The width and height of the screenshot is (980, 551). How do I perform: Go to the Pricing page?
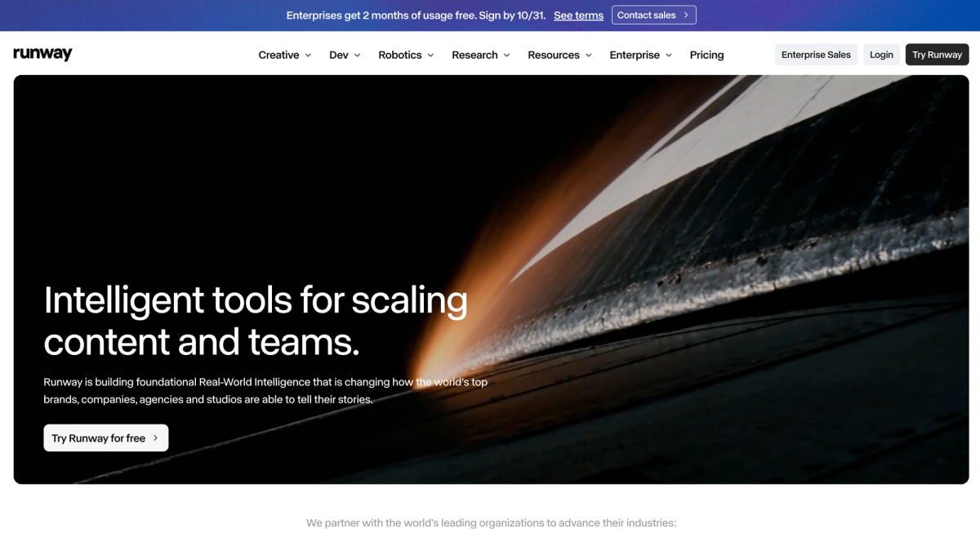706,55
